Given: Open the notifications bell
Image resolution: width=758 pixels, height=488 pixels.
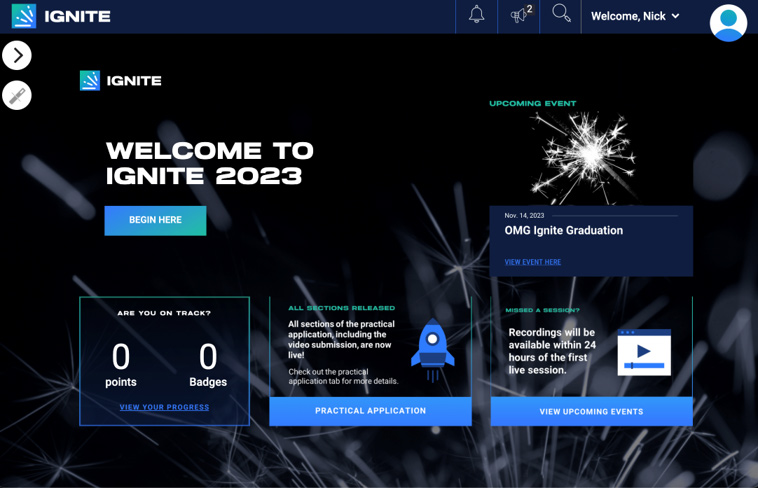Looking at the screenshot, I should (x=476, y=15).
